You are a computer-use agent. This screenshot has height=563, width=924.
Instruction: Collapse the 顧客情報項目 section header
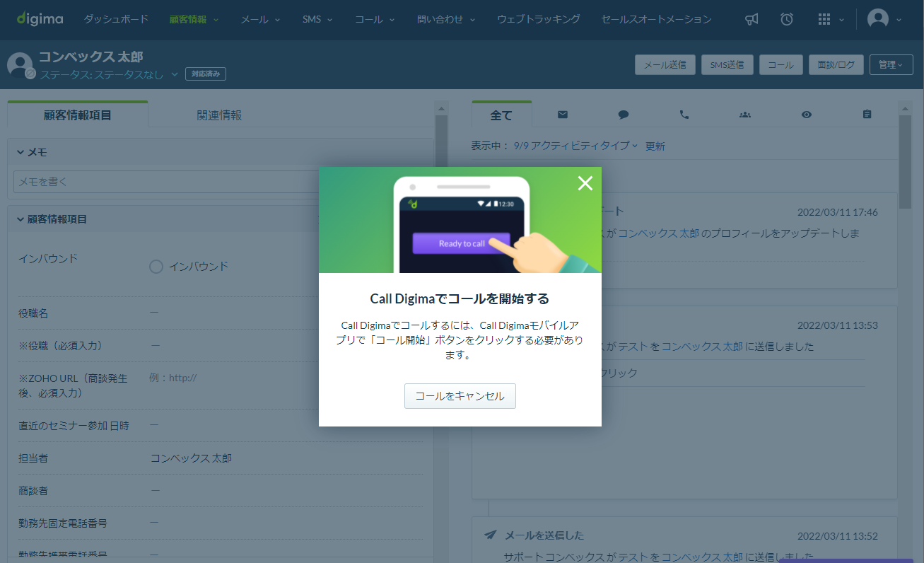point(52,219)
